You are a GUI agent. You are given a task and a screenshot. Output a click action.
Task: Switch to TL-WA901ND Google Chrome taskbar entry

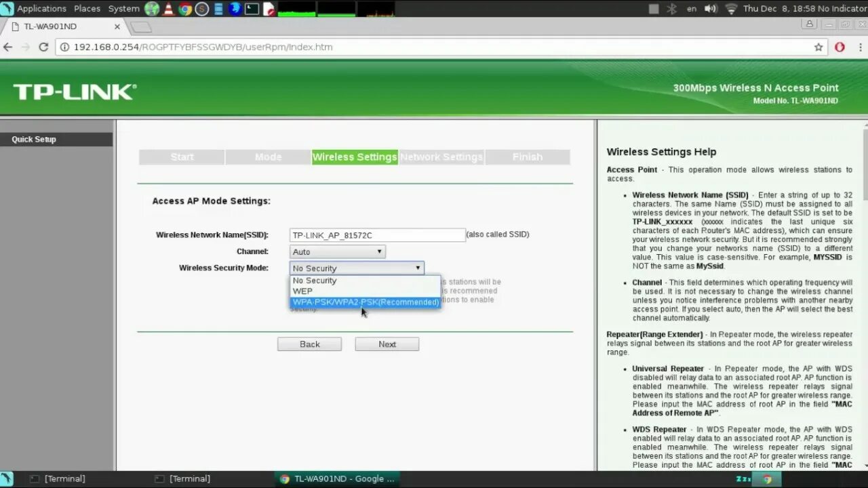[336, 479]
